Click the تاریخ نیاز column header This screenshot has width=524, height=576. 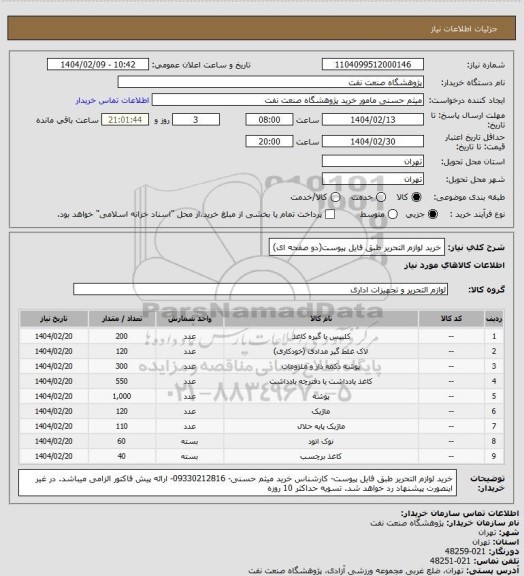click(x=54, y=319)
